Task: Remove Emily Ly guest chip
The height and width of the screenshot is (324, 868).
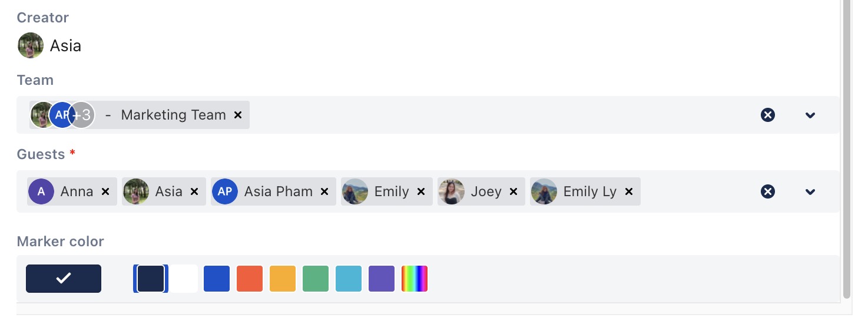Action: [x=629, y=191]
